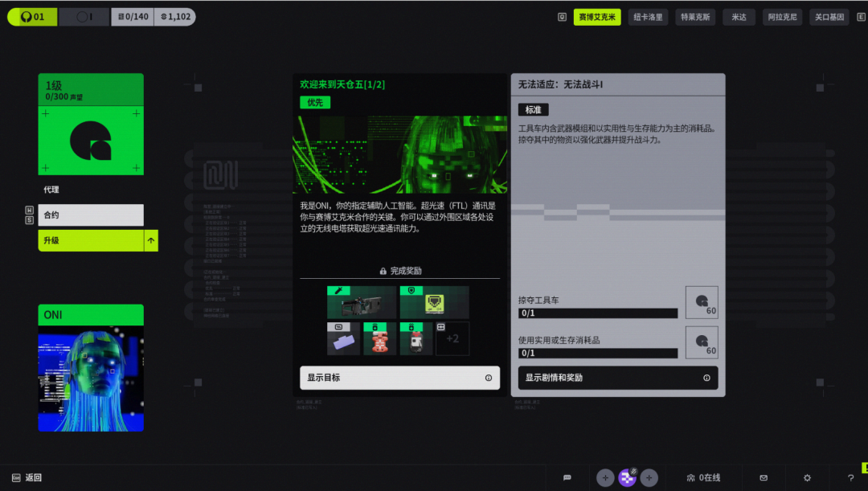Switch to empty agent slot I
The height and width of the screenshot is (491, 868).
pos(84,16)
